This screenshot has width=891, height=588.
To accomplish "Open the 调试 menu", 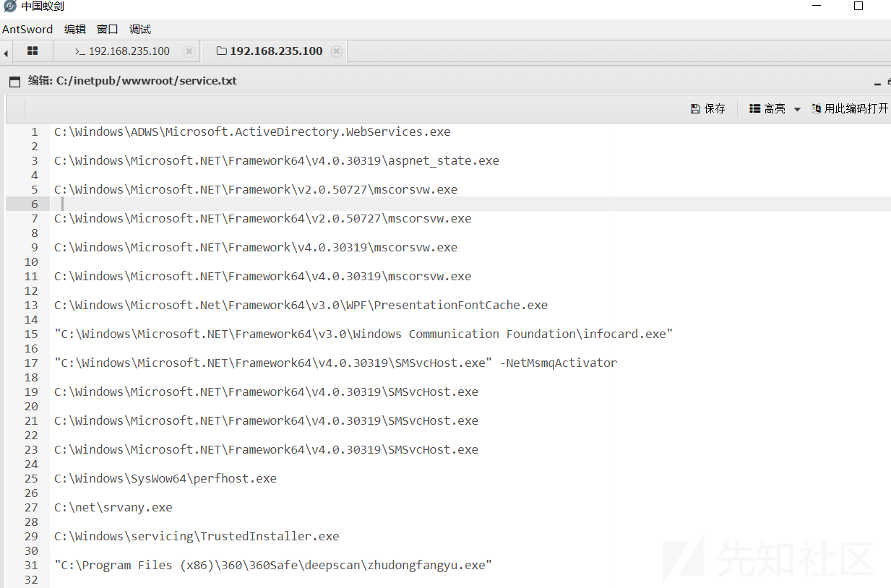I will coord(140,30).
